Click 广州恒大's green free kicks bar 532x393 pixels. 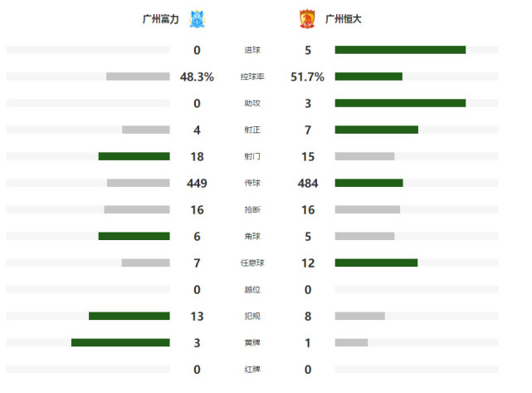(376, 263)
